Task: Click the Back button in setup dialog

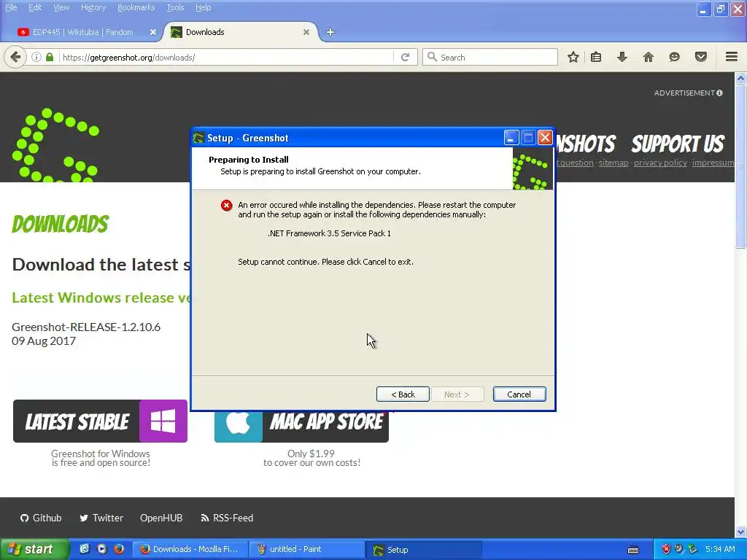Action: coord(403,394)
